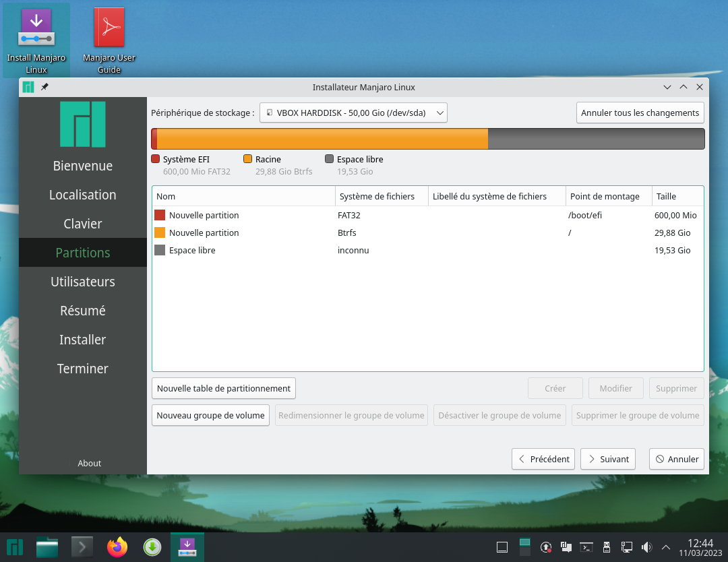Open the file manager from the taskbar
Viewport: 728px width, 562px height.
[x=47, y=547]
